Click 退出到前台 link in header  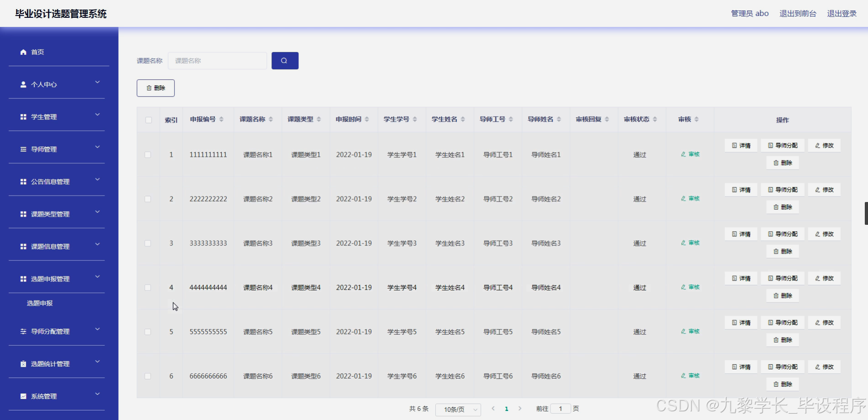[x=798, y=13]
